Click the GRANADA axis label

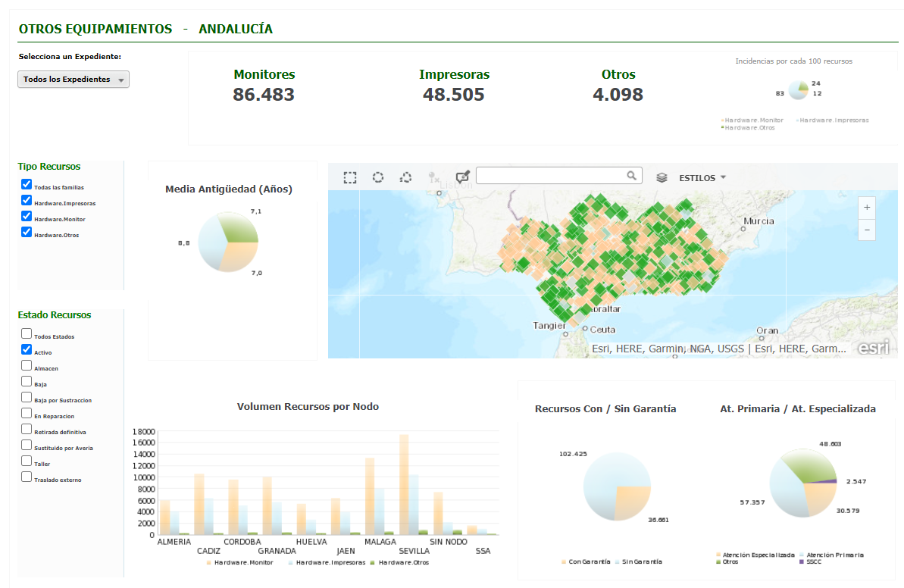tap(277, 551)
